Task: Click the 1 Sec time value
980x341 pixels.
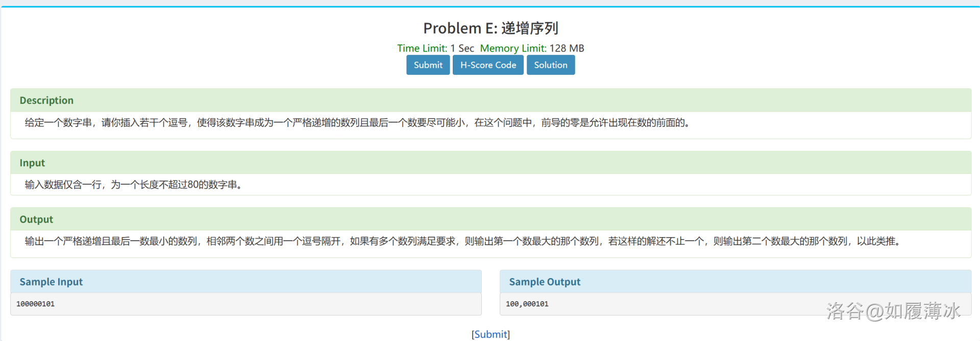Action: pyautogui.click(x=462, y=48)
